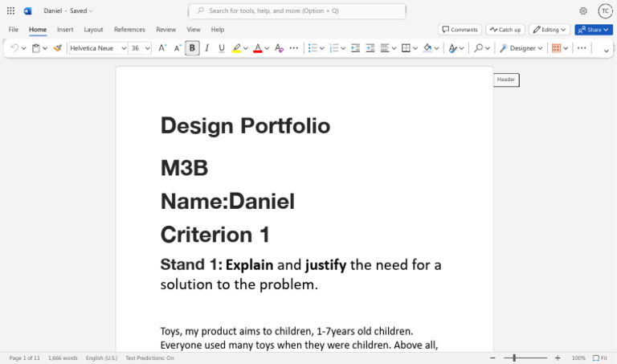The image size is (617, 364).
Task: Click Increase Indent icon
Action: pos(370,48)
